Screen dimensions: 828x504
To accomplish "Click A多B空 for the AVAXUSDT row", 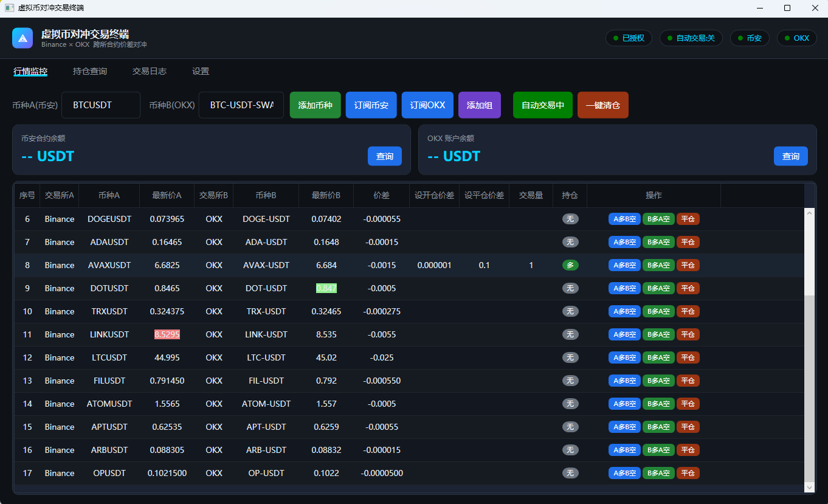I will 624,265.
